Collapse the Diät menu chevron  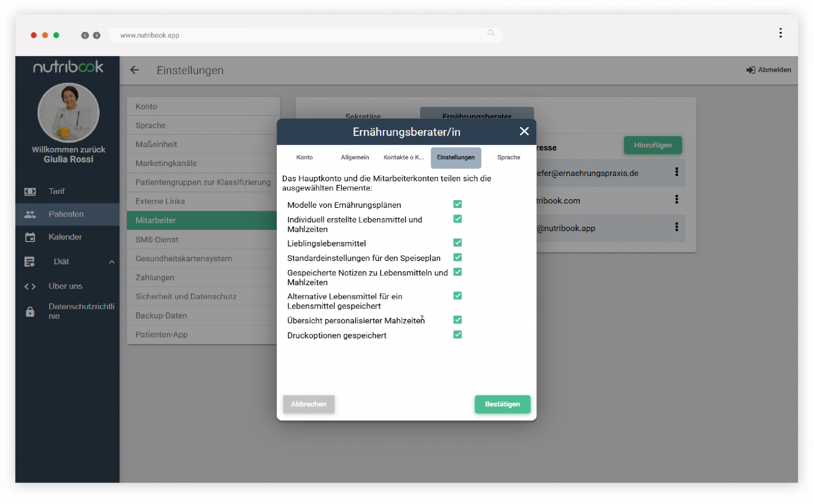(x=112, y=262)
